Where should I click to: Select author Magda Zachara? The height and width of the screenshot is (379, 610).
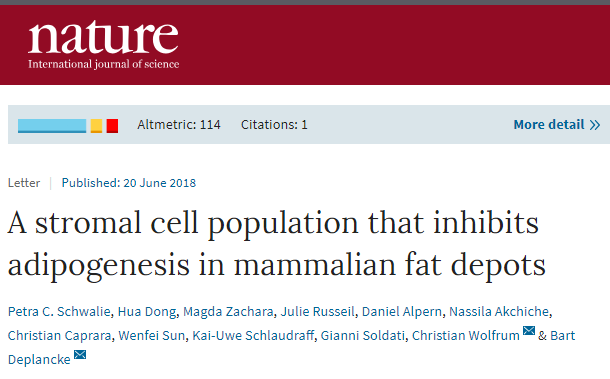click(x=228, y=312)
